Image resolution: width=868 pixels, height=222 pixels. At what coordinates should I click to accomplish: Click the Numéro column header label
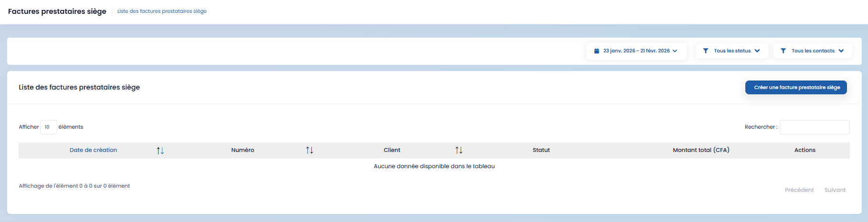(x=243, y=150)
